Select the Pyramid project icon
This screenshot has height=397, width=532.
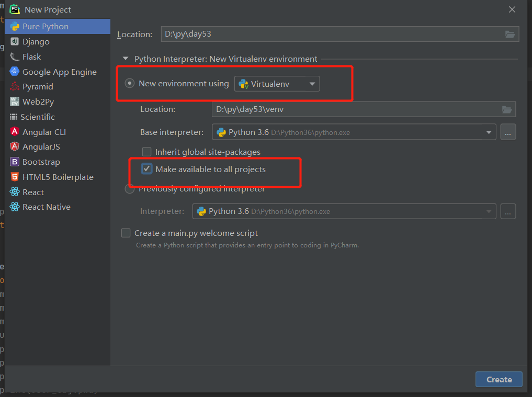[14, 86]
